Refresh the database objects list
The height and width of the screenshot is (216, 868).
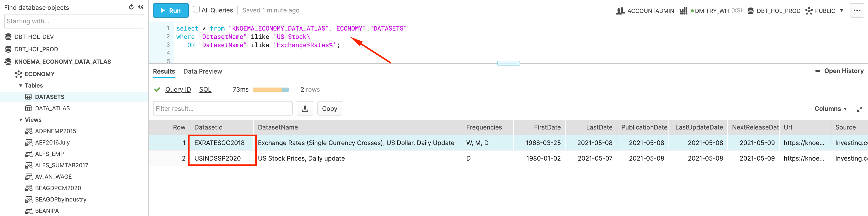tap(131, 7)
